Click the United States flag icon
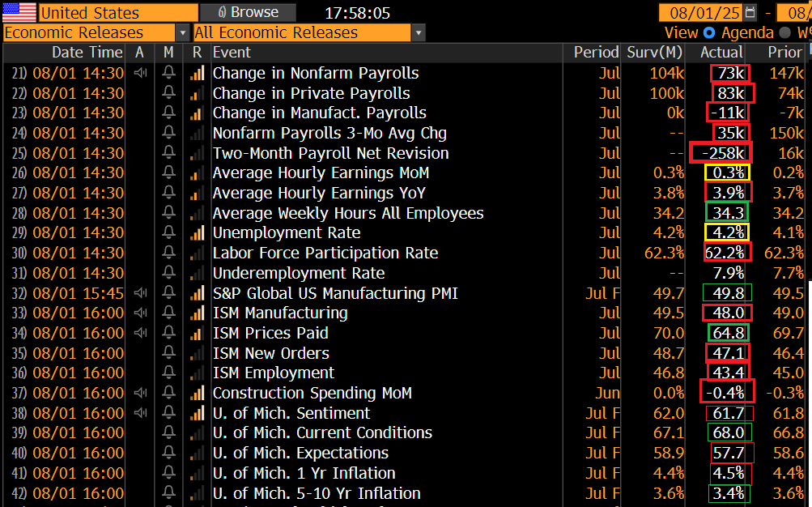 (19, 12)
